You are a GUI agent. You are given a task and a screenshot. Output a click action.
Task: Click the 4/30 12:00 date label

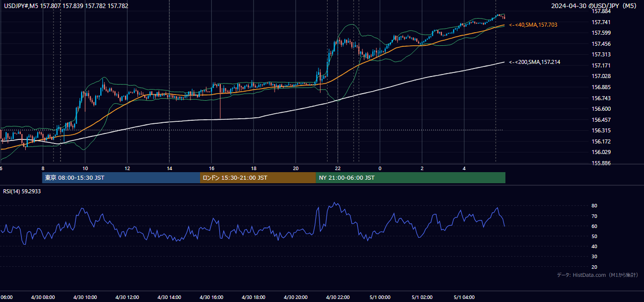coord(127,297)
